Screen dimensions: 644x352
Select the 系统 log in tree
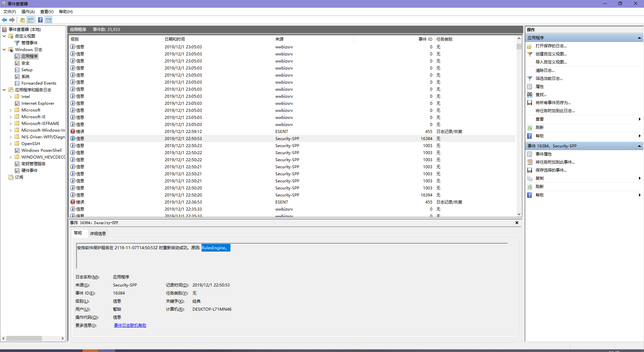[x=25, y=77]
